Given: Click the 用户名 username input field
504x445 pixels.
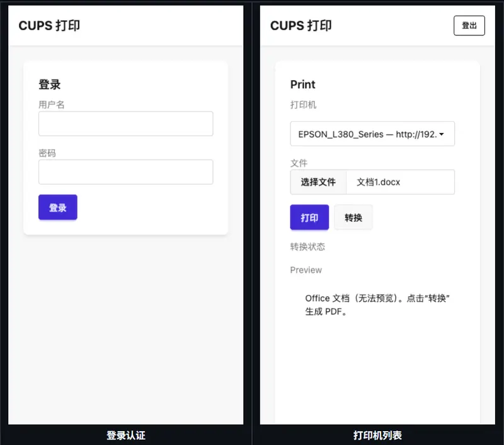Looking at the screenshot, I should click(x=125, y=124).
